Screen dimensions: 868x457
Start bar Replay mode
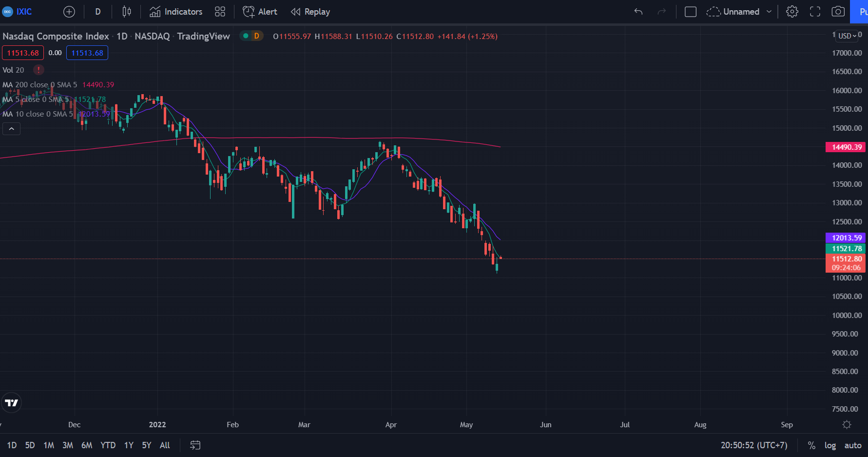310,12
